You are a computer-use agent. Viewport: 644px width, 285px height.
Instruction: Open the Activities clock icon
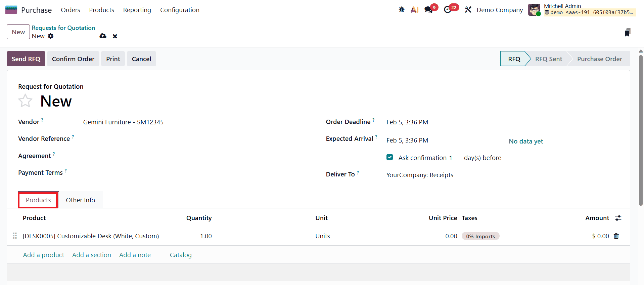click(448, 9)
